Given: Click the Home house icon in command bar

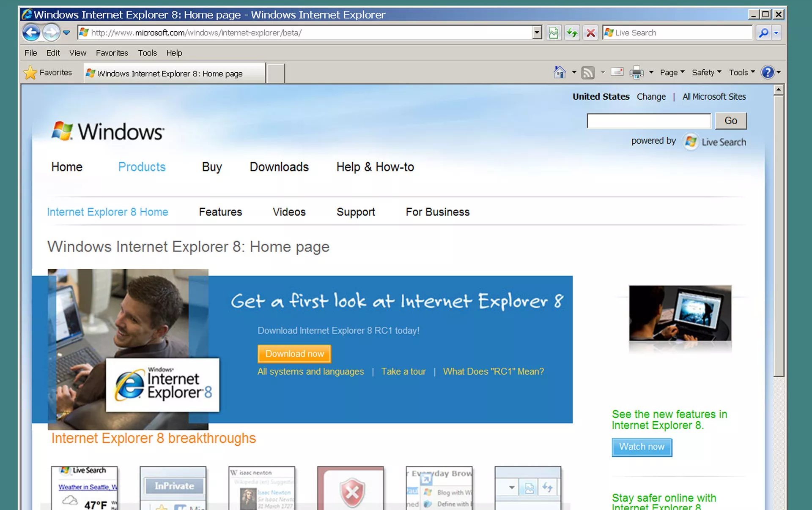Looking at the screenshot, I should point(560,72).
